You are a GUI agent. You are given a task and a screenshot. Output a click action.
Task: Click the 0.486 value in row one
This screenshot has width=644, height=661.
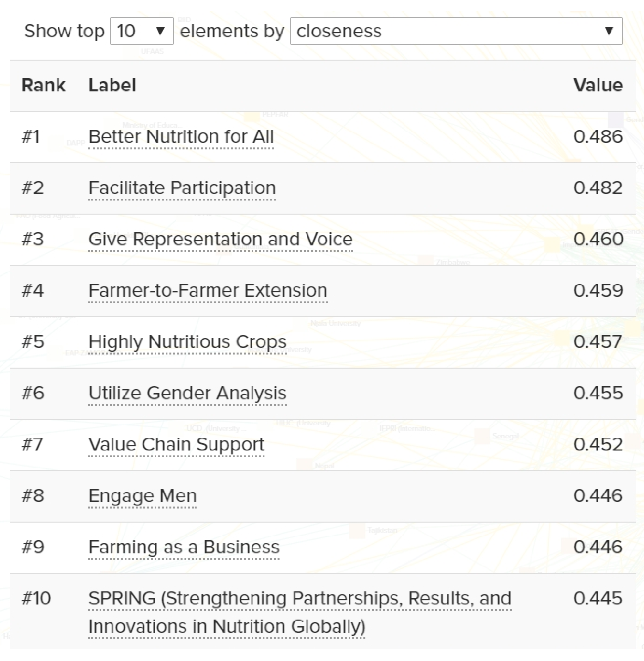click(598, 137)
